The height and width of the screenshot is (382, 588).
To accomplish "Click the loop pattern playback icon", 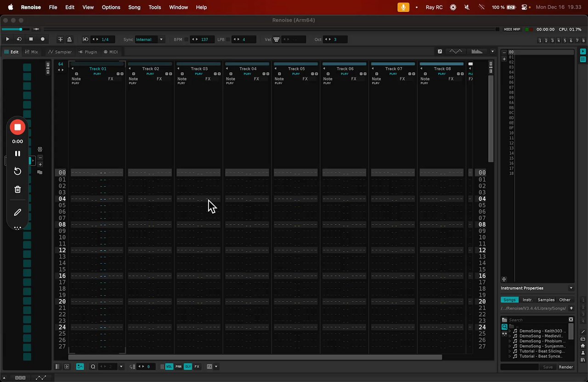I will (x=19, y=40).
